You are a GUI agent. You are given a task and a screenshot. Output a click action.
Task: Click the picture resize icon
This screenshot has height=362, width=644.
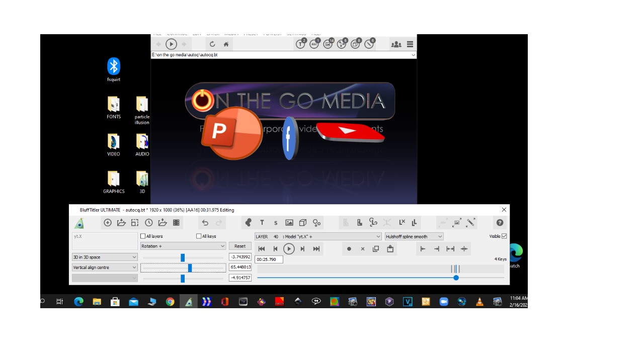point(457,222)
